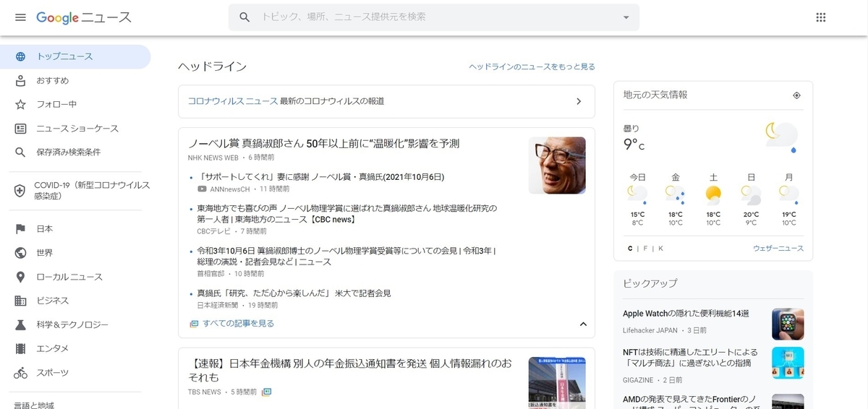
Task: Click the film icon beside エンタメ
Action: (x=20, y=348)
